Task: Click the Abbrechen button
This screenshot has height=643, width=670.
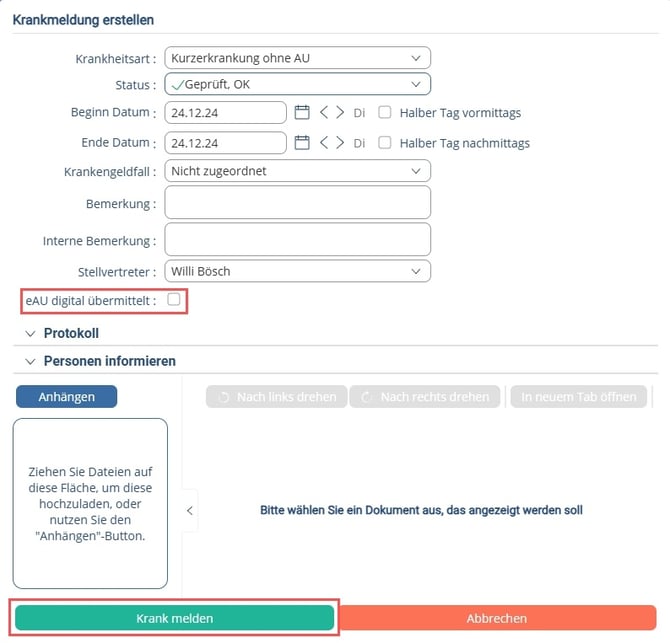Action: (497, 618)
